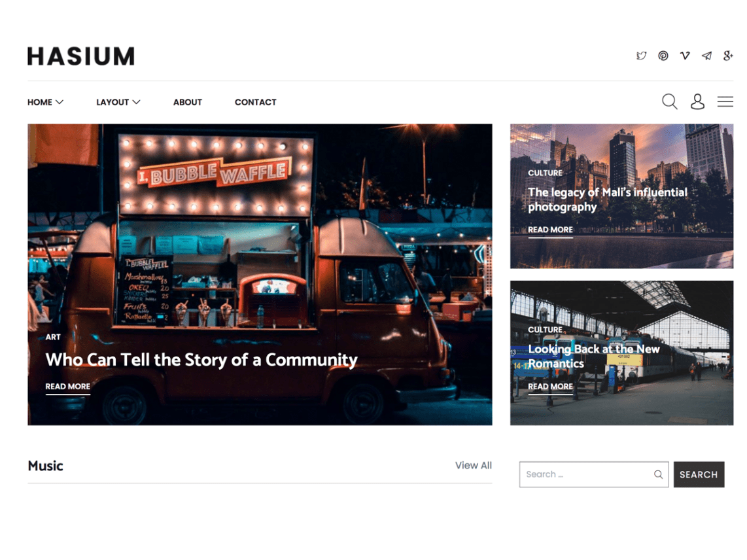747x560 pixels.
Task: Click the HASIUM site logo
Action: click(81, 56)
